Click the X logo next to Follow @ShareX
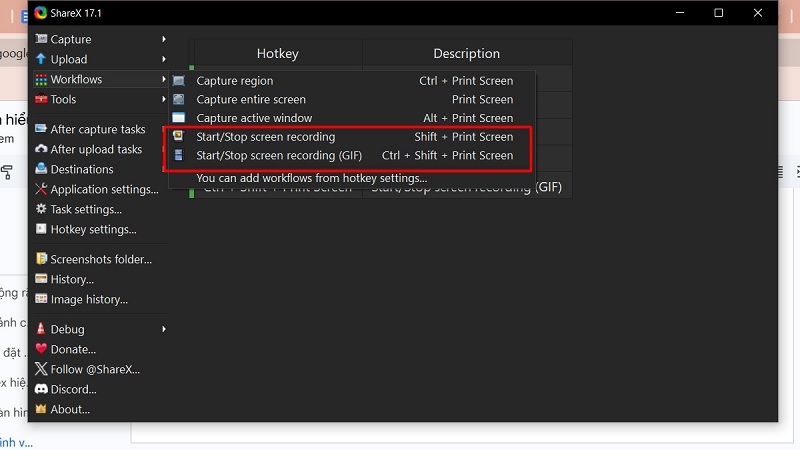 [41, 369]
